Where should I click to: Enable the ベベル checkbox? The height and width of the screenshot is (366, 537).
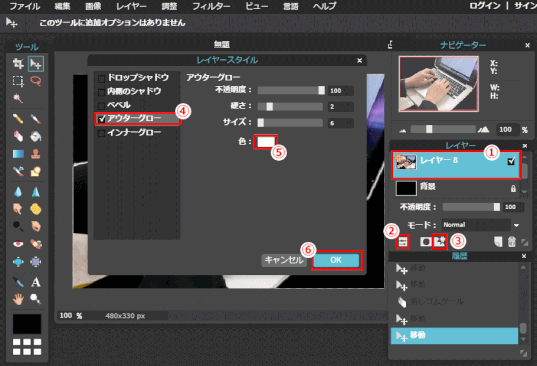[101, 105]
